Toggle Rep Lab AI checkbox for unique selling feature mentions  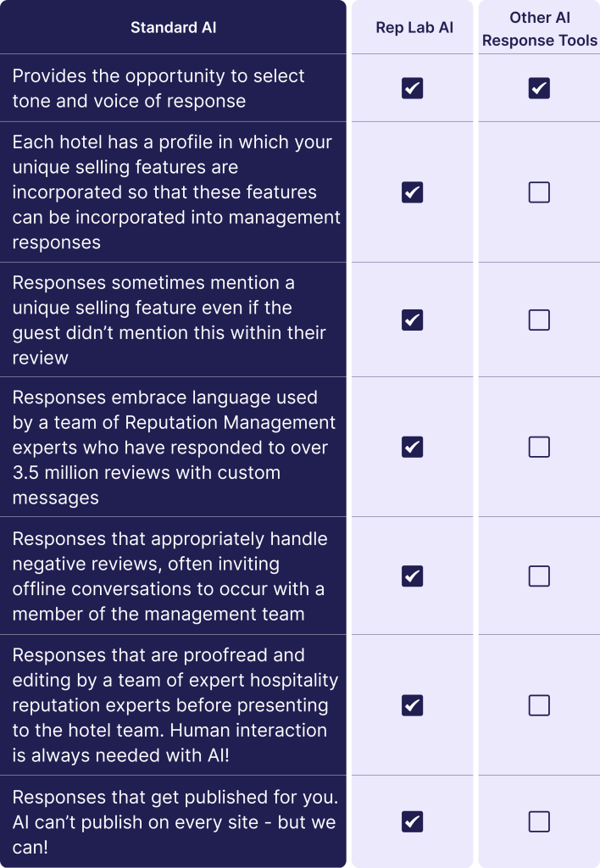[x=412, y=320]
